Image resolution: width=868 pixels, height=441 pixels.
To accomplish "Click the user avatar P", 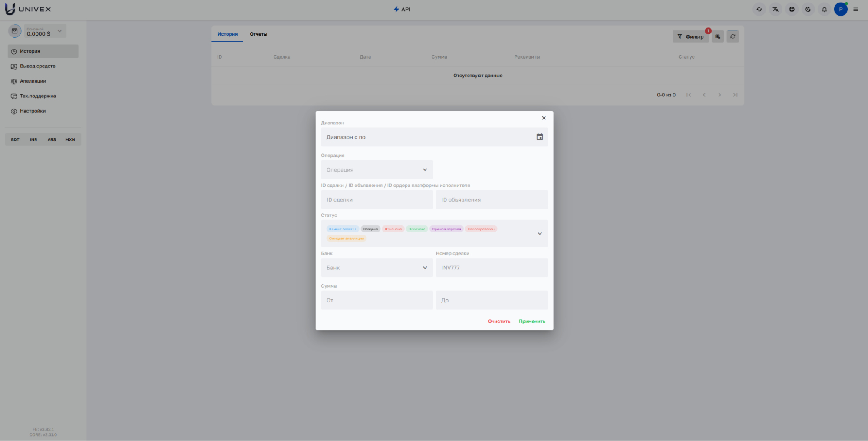I will tap(840, 9).
